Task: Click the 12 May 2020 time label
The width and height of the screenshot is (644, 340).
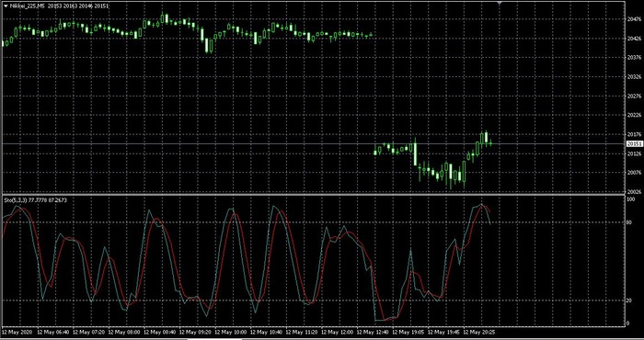Action: tap(17, 332)
